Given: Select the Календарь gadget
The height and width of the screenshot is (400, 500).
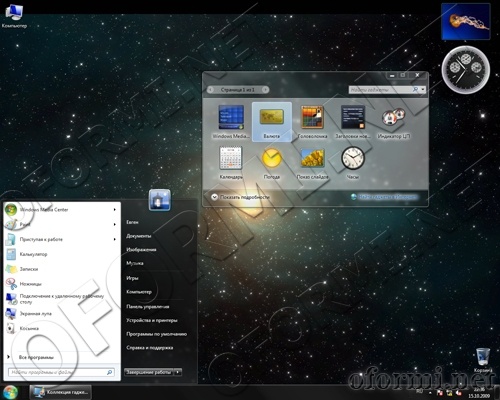Looking at the screenshot, I should pyautogui.click(x=231, y=158).
